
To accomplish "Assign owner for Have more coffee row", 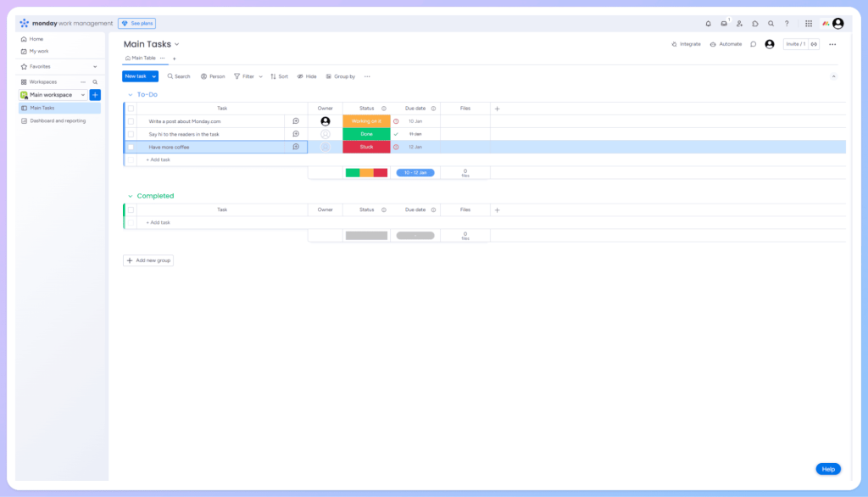I will click(x=325, y=147).
